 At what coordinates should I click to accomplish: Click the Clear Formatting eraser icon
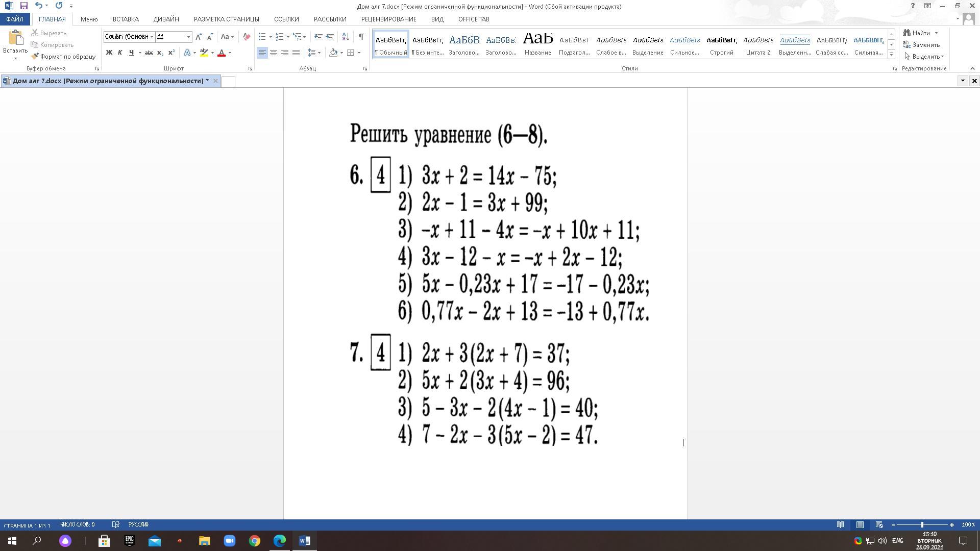click(x=247, y=37)
